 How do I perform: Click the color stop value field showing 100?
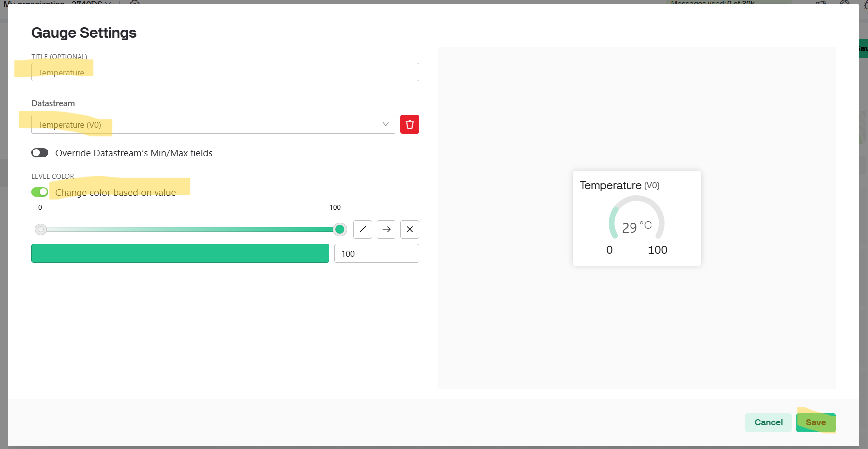pos(376,253)
